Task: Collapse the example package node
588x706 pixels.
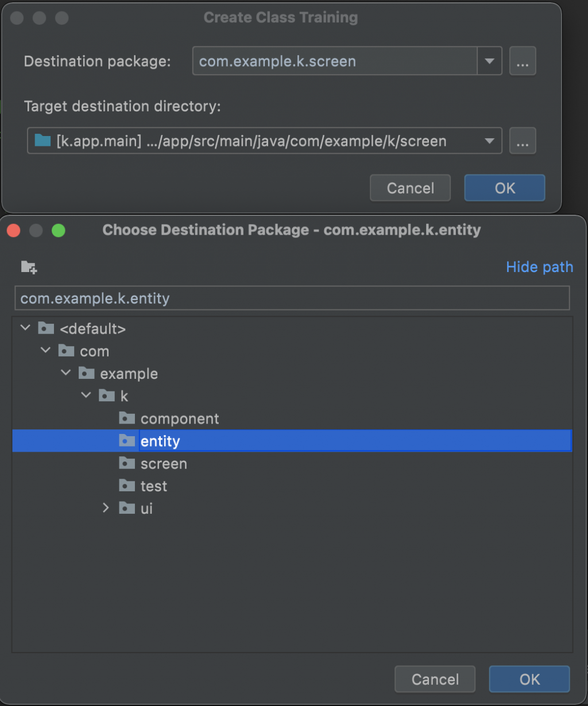Action: click(66, 373)
